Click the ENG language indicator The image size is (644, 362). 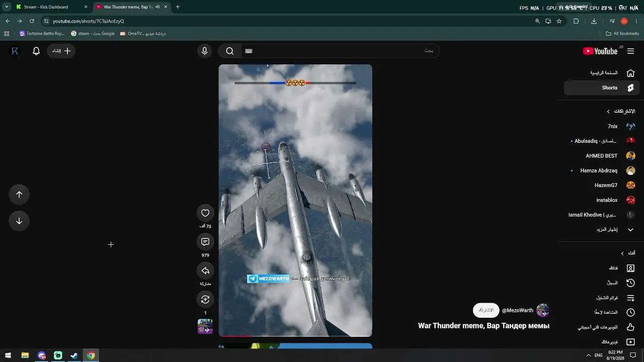click(x=599, y=355)
